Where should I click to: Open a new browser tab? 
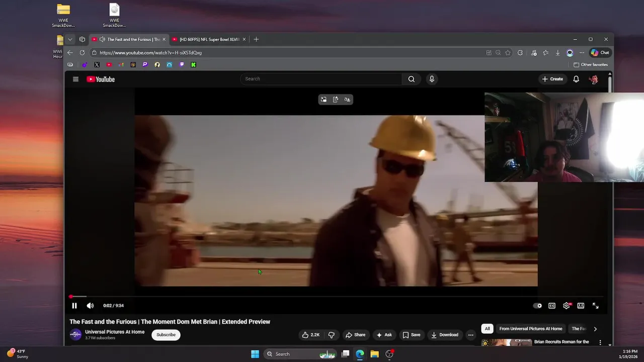[x=256, y=39]
